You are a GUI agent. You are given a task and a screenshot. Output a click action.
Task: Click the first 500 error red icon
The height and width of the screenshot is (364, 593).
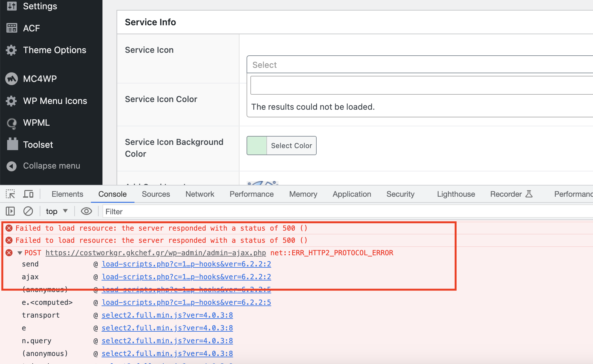[x=9, y=228]
